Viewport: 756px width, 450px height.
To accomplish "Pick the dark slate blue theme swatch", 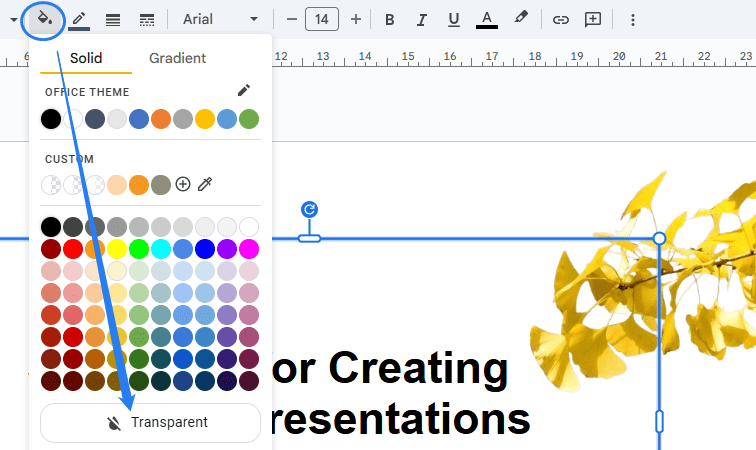I will [95, 119].
